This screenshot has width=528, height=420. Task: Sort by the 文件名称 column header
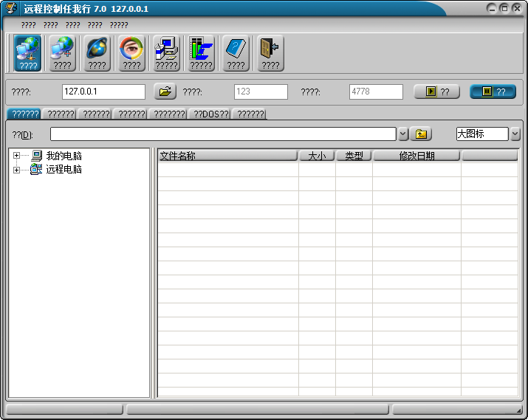point(227,156)
